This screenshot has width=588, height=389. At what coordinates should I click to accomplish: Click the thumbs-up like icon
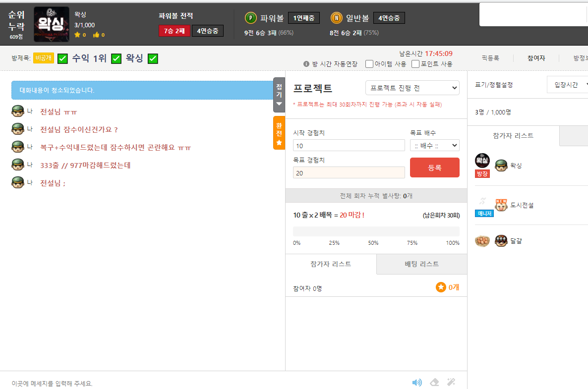pos(96,35)
